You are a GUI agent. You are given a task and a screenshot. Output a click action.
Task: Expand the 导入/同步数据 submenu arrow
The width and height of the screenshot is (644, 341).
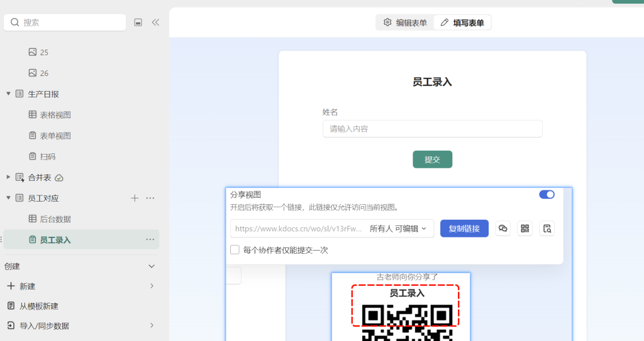coord(152,325)
